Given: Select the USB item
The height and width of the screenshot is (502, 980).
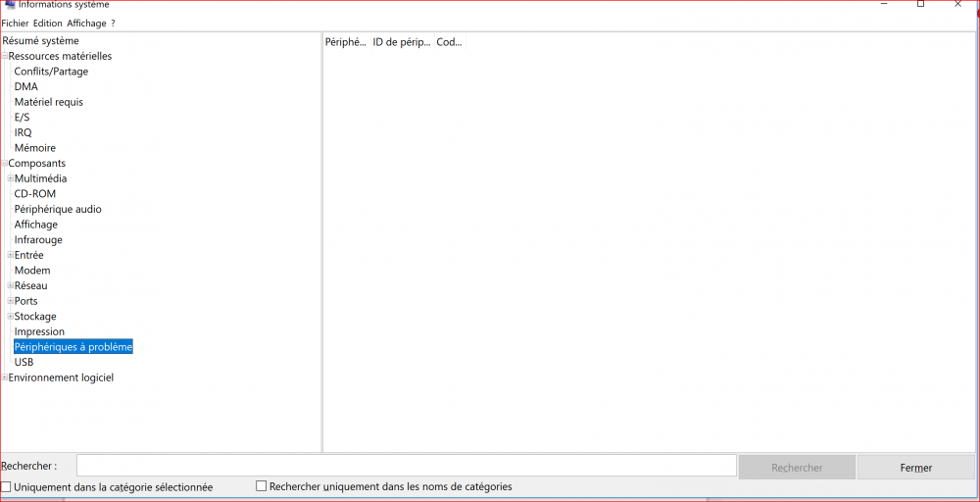Looking at the screenshot, I should click(x=24, y=363).
